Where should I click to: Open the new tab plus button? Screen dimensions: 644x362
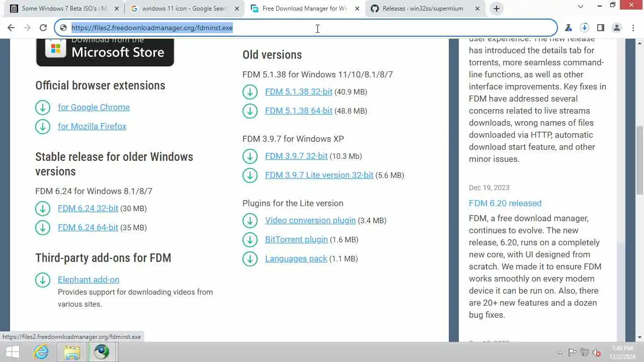[x=497, y=9]
